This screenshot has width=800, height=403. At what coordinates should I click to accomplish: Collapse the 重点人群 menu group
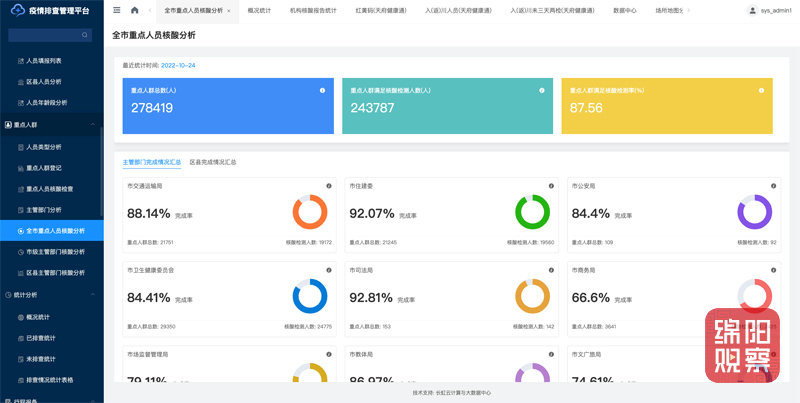pos(92,124)
